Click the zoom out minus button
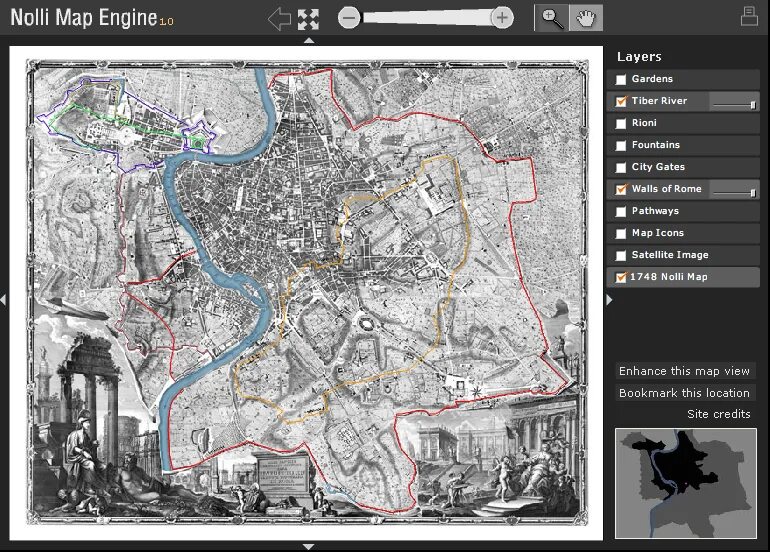 point(349,18)
